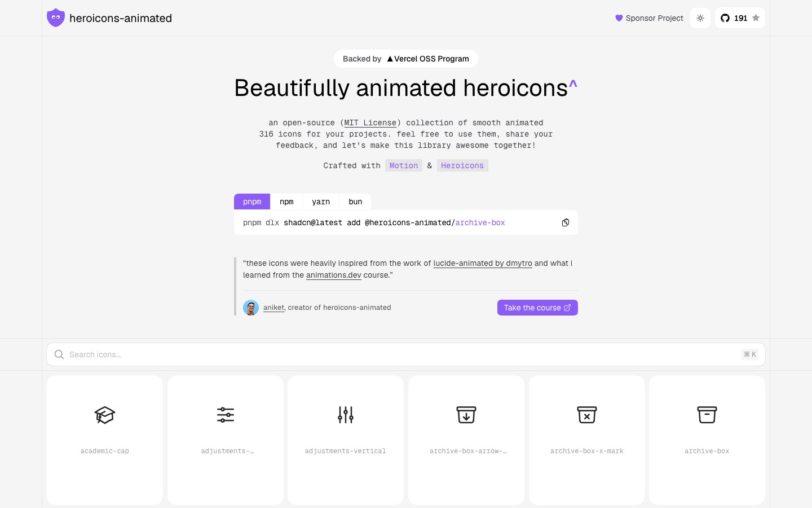Viewport: 812px width, 508px height.
Task: Click the heroicons-animated site title
Action: tap(121, 18)
